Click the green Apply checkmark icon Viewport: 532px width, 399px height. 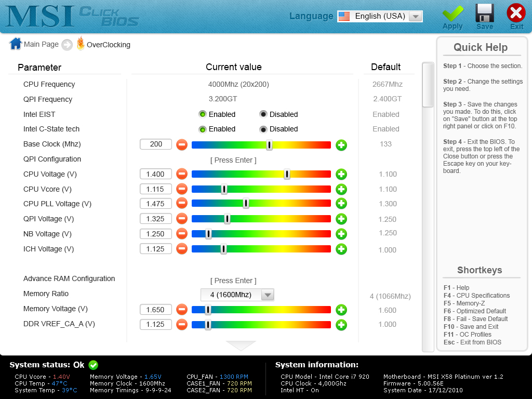tap(453, 14)
